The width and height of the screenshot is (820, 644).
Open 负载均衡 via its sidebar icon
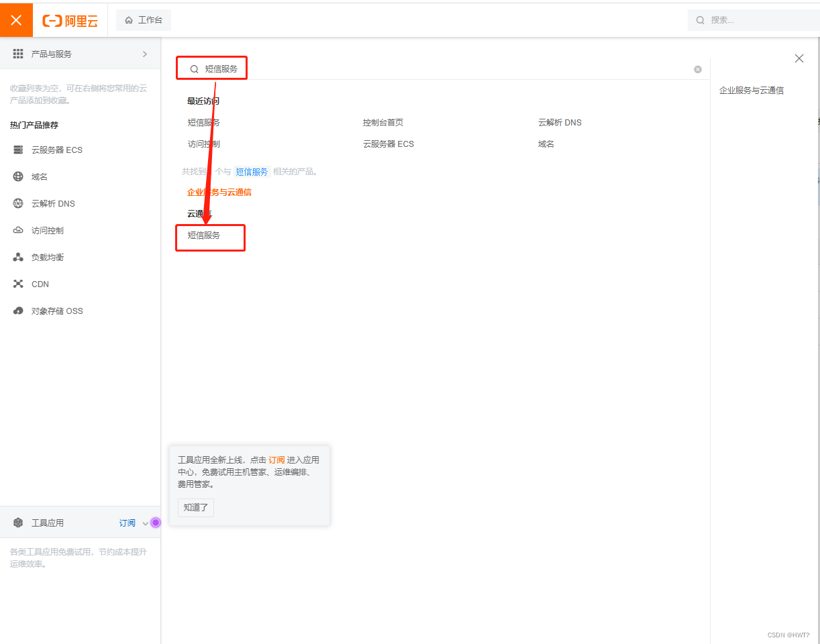(18, 257)
